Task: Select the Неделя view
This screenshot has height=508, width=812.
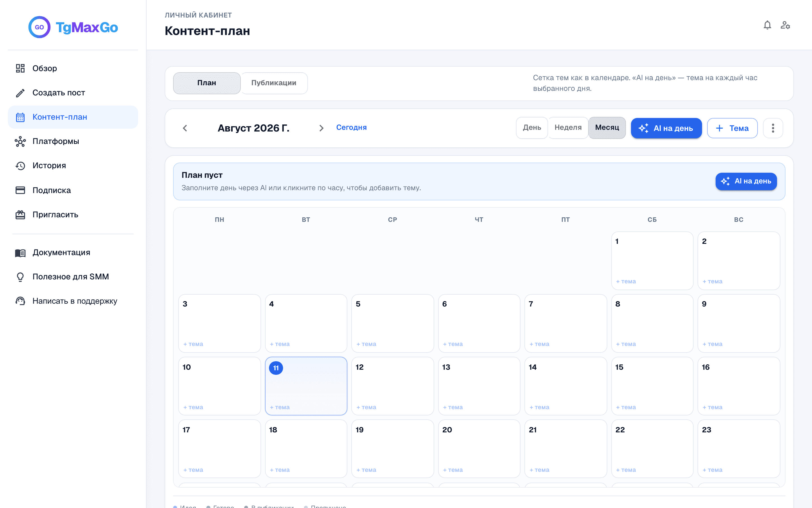Action: 568,128
